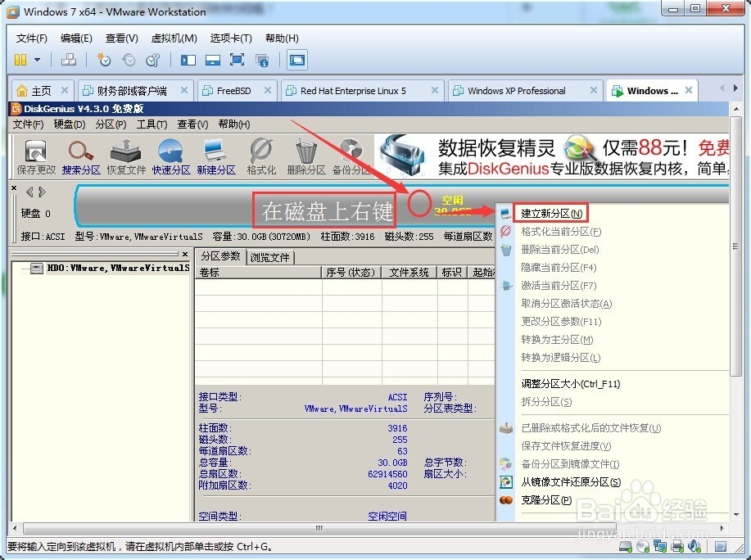Open the VMware 文件(F) menu
This screenshot has width=751, height=560.
coord(32,38)
